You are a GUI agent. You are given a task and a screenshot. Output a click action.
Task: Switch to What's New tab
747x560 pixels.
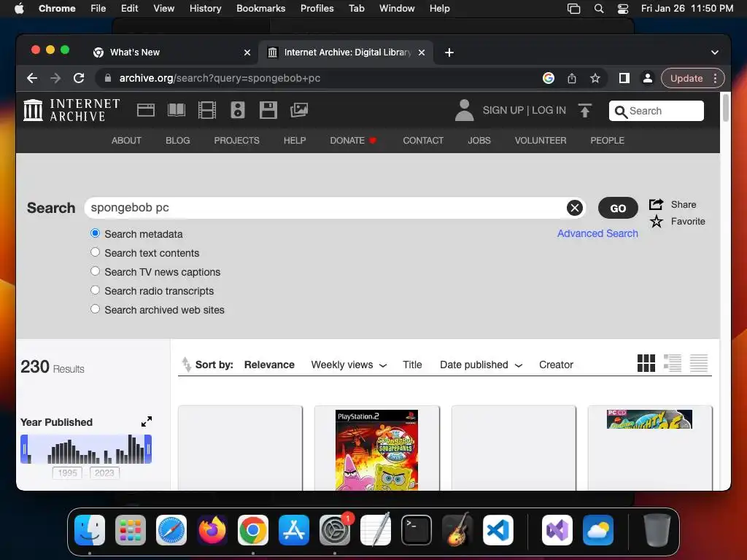click(x=171, y=52)
